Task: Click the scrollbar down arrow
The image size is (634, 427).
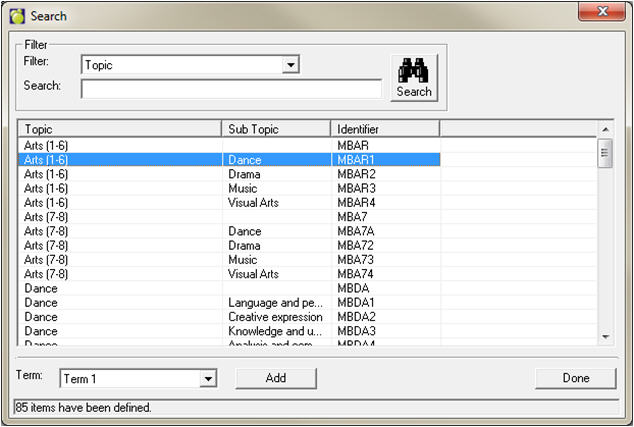Action: click(605, 337)
